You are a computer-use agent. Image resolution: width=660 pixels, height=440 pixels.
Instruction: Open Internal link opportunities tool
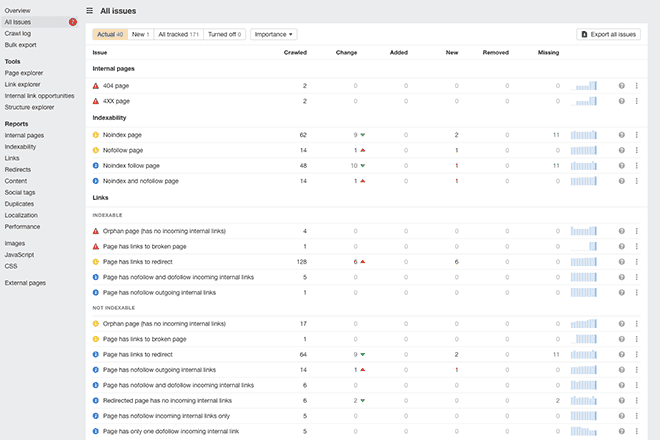(x=40, y=96)
